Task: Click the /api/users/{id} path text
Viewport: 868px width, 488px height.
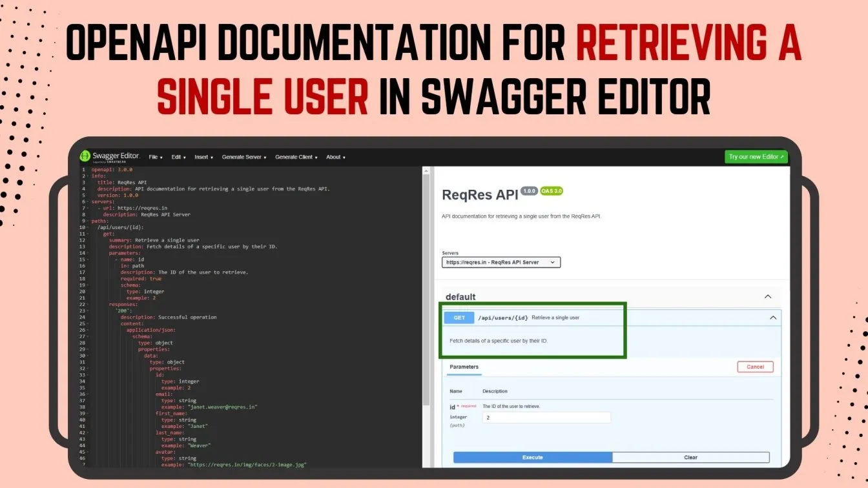Action: (502, 318)
